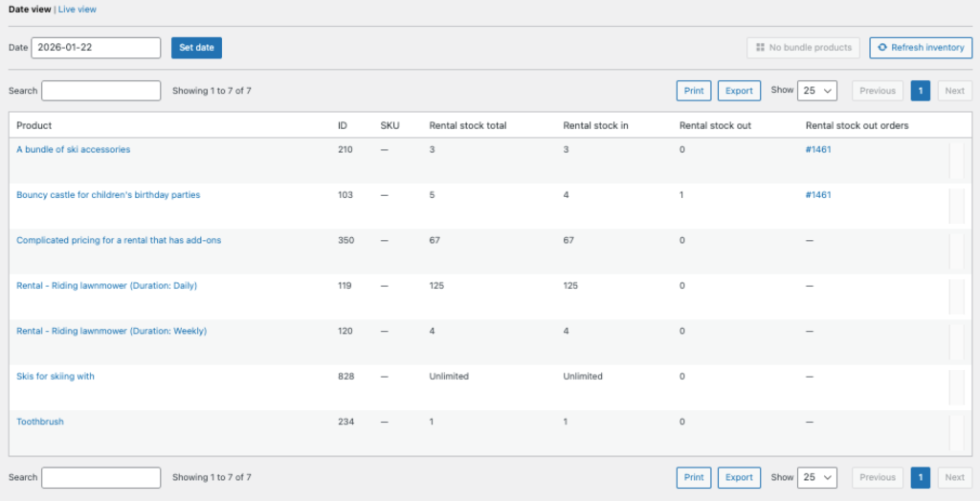The height and width of the screenshot is (501, 980).
Task: Open the Toothbrush product link
Action: [x=40, y=422]
